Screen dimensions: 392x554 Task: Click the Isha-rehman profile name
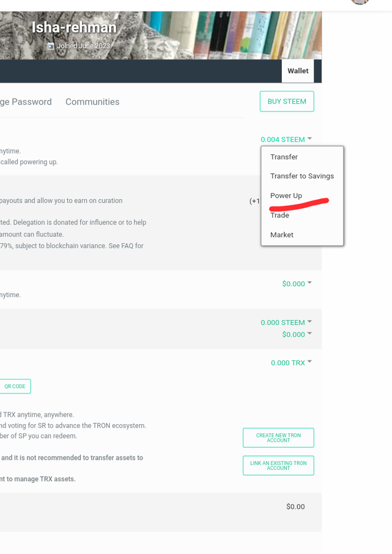tap(73, 28)
